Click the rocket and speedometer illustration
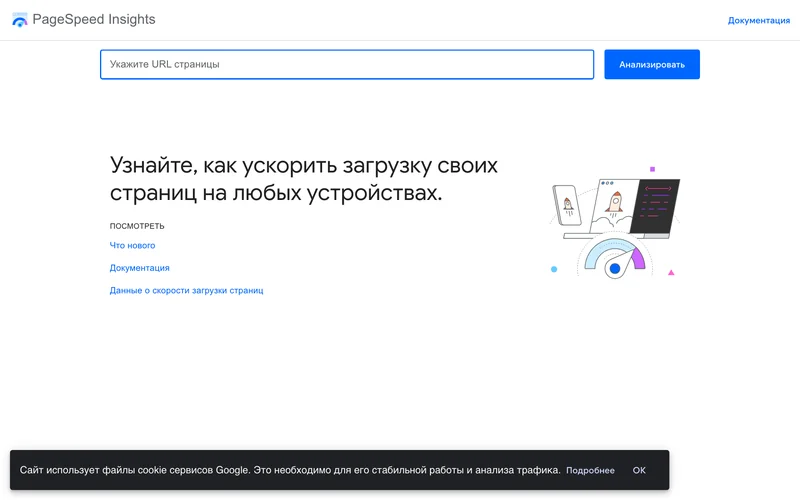 (x=615, y=222)
